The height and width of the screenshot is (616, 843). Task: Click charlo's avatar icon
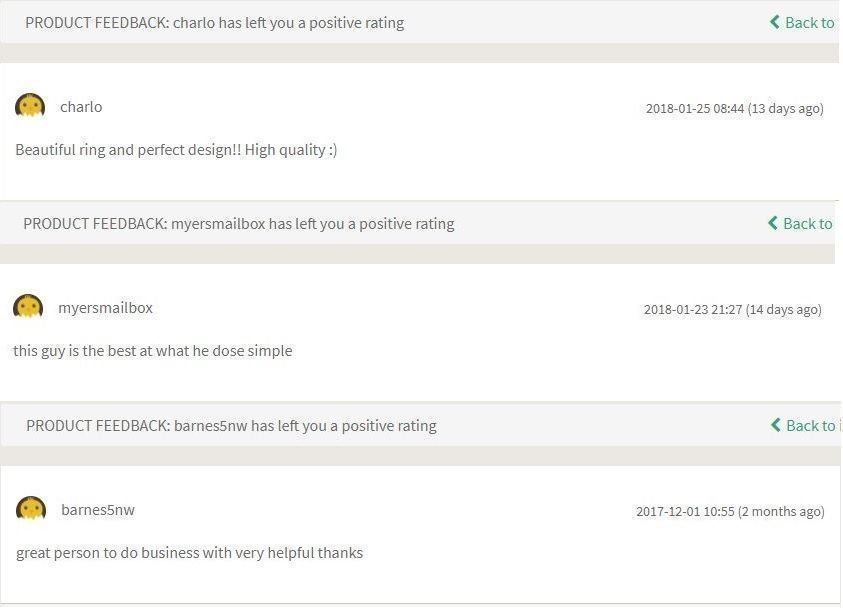30,106
